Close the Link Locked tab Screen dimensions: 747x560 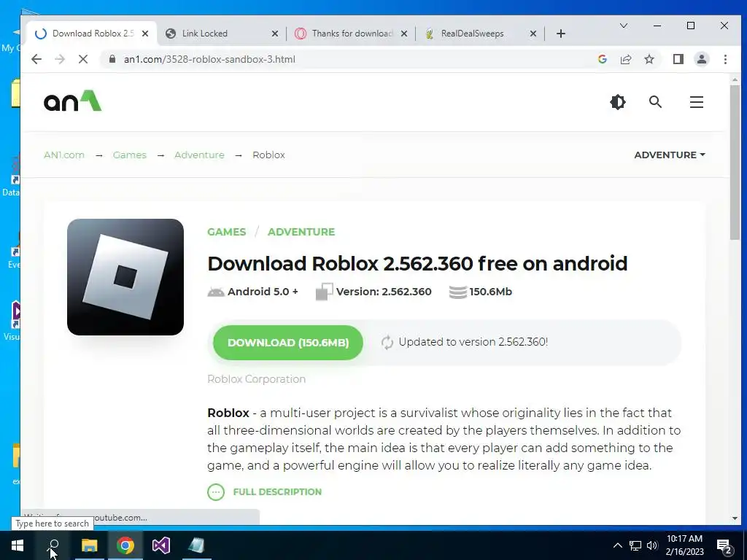tap(275, 34)
